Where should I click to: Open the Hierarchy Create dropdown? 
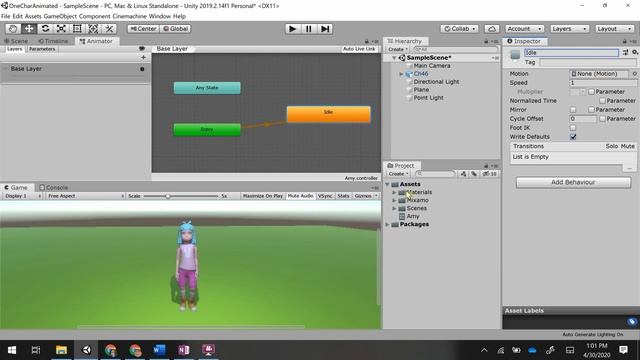pyautogui.click(x=398, y=49)
